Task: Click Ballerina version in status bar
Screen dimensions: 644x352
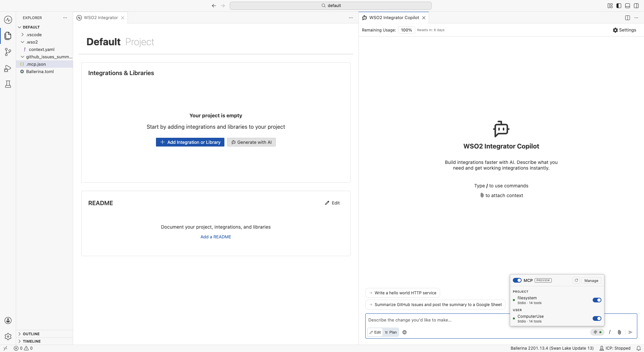Action: pyautogui.click(x=552, y=348)
